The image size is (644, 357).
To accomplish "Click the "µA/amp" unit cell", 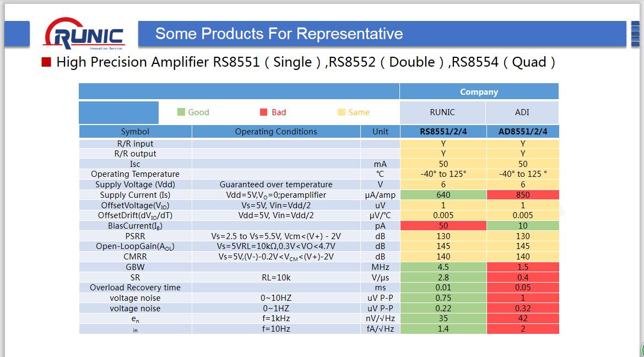I will pos(380,194).
